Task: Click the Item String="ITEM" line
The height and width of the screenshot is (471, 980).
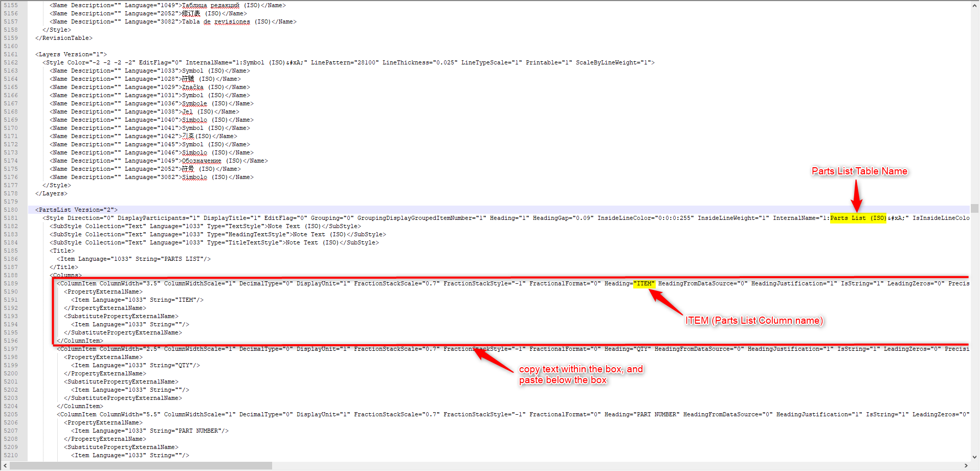Action: coord(137,300)
